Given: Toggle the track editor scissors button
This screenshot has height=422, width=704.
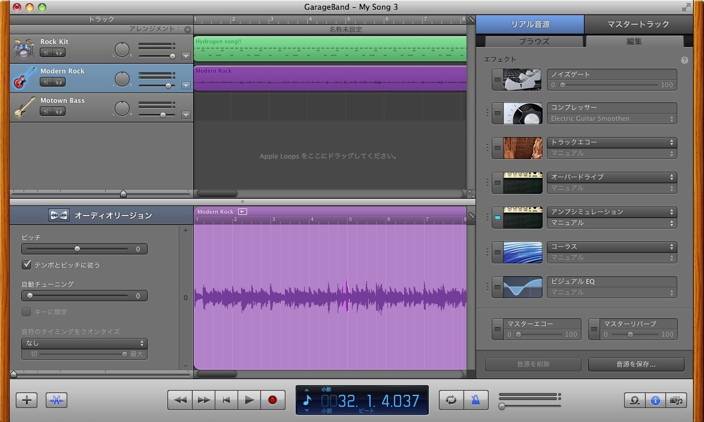Looking at the screenshot, I should 57,400.
